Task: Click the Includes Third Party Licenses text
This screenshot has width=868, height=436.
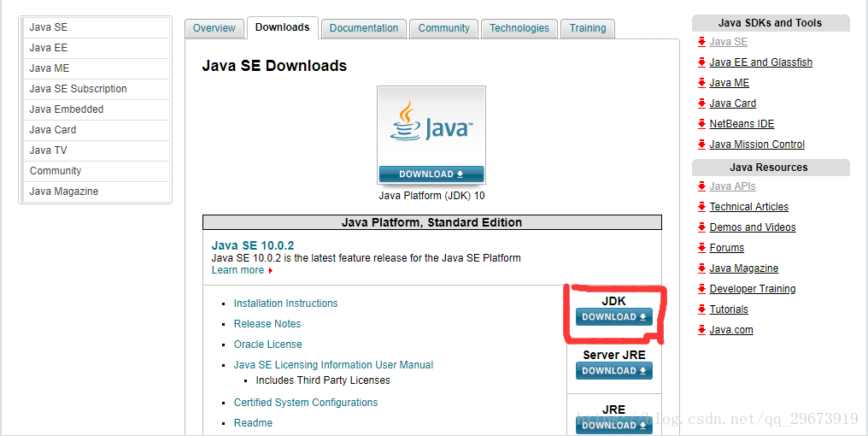Action: click(323, 380)
